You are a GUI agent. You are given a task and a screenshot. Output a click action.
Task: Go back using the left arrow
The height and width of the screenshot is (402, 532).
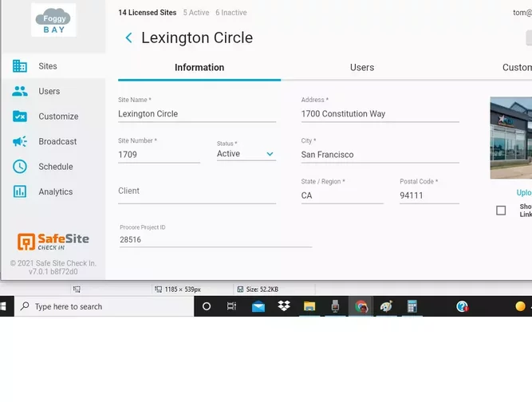pyautogui.click(x=128, y=37)
